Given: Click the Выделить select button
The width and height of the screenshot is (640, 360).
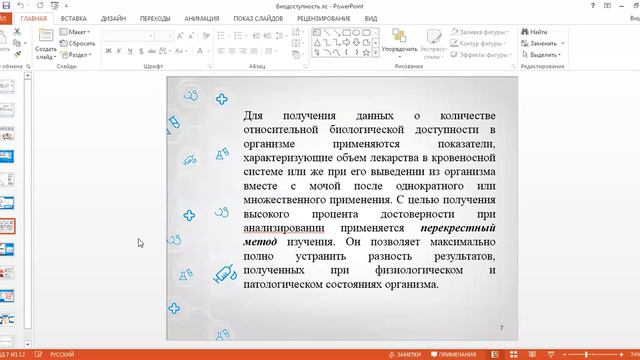Looking at the screenshot, I should [542, 55].
